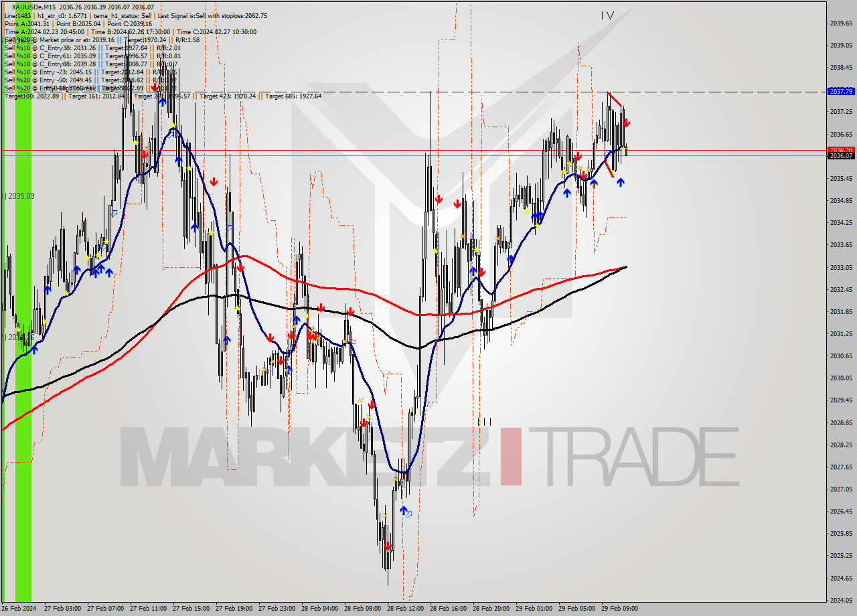Viewport: 857px width, 616px height.
Task: Click the 2031.85 price axis label
Action: tap(841, 311)
